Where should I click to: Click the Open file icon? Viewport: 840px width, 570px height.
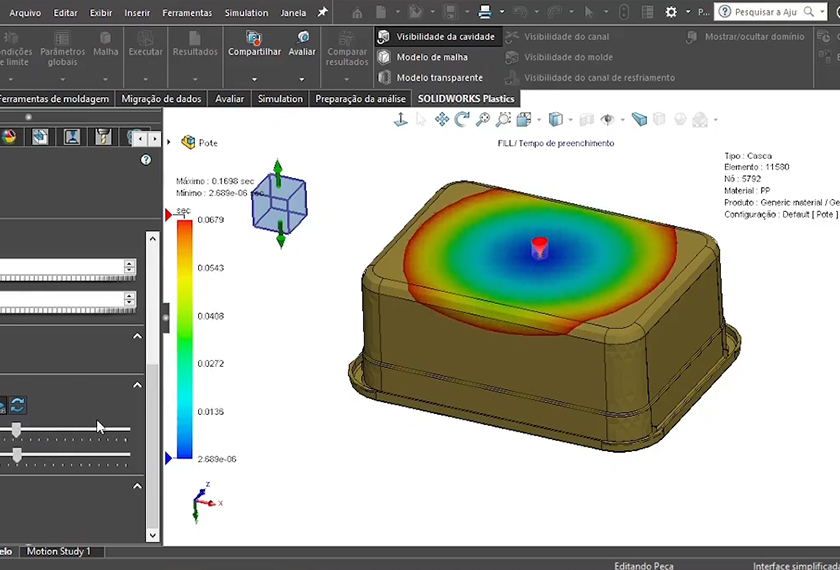tap(416, 12)
